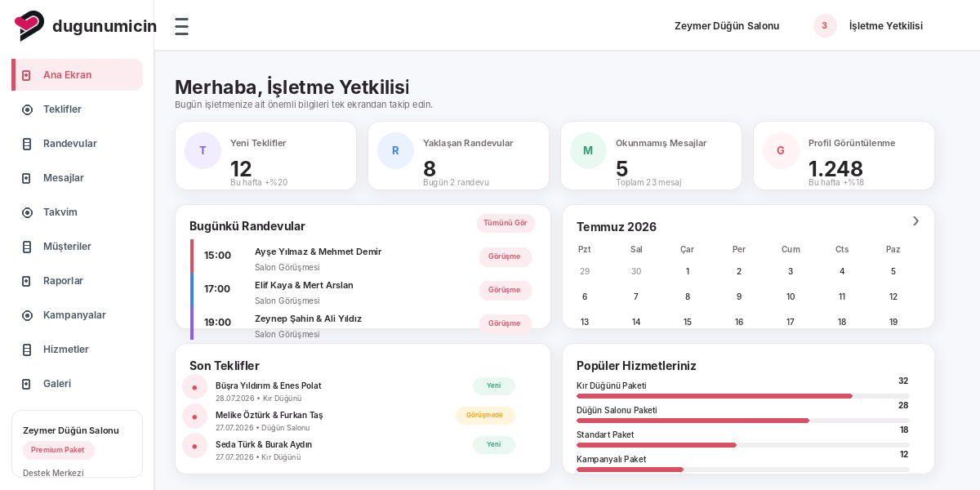
Task: Click the Yaklaşan Randevular count 8
Action: click(430, 168)
